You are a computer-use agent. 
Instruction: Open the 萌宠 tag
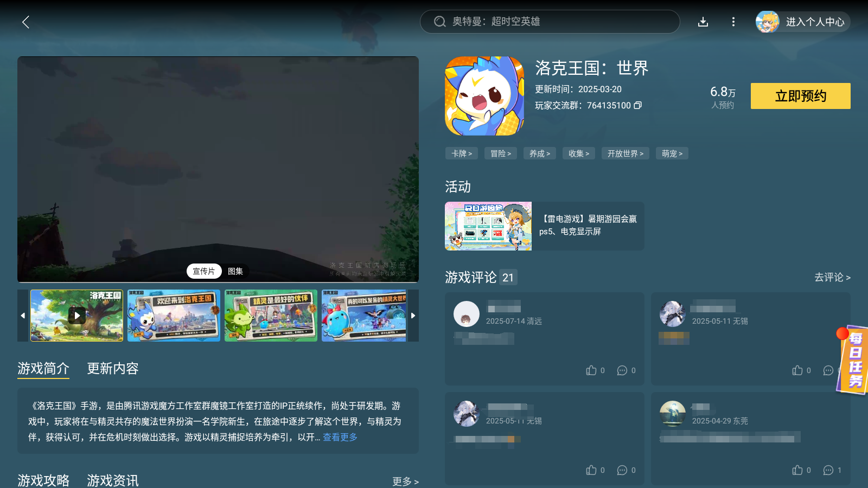coord(672,153)
